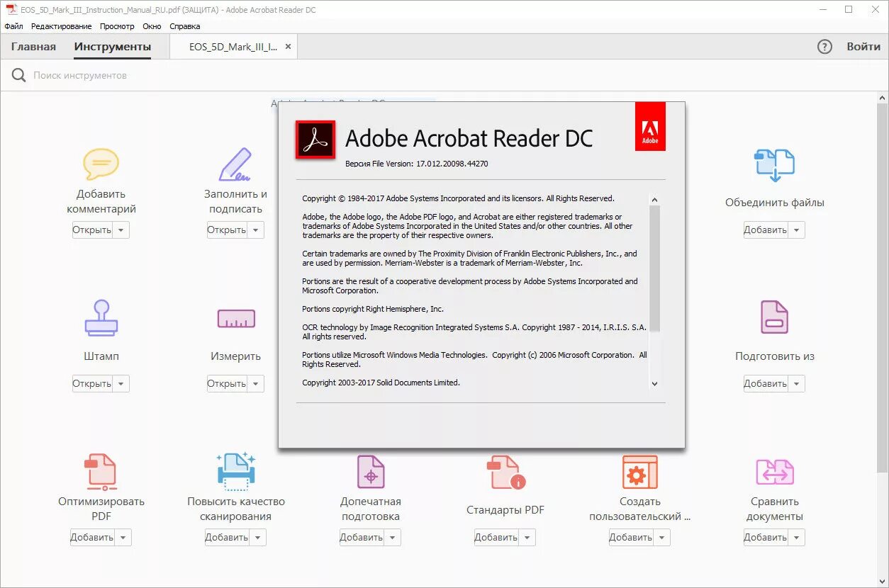Expand dropdown arrow for Измерить
The height and width of the screenshot is (588, 889).
pyautogui.click(x=256, y=383)
